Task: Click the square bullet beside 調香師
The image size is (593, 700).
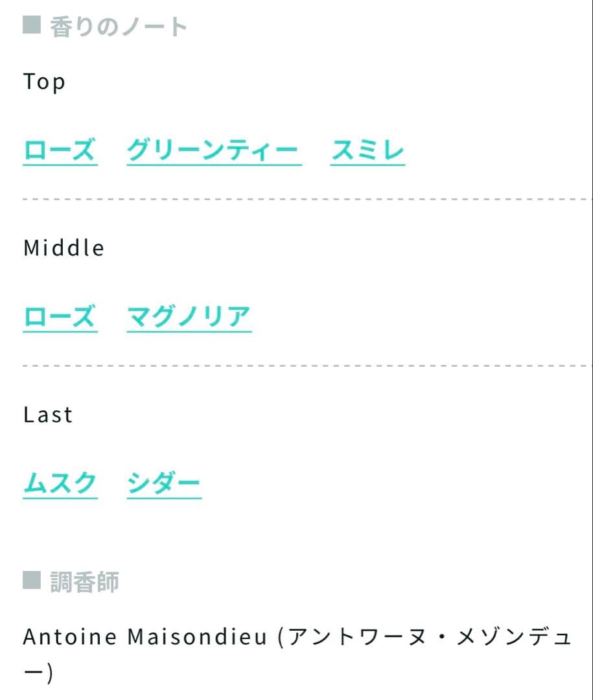Action: [x=32, y=580]
